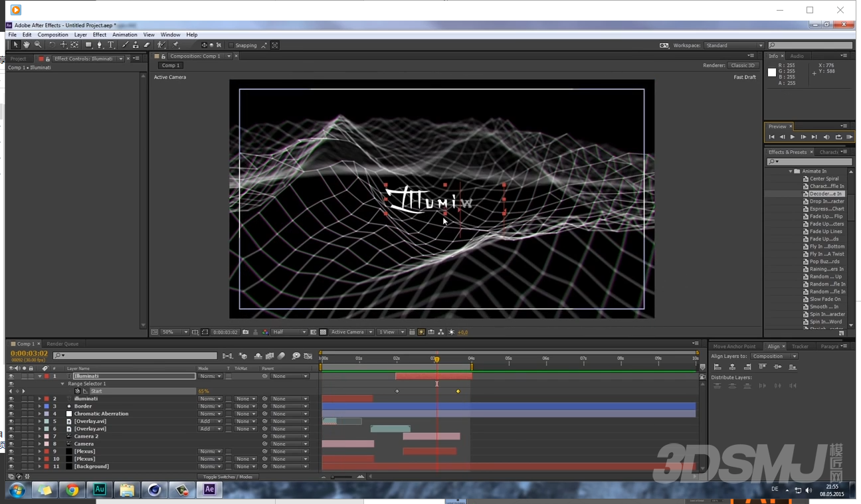
Task: Enable the Snapping checkbox
Action: click(x=231, y=45)
